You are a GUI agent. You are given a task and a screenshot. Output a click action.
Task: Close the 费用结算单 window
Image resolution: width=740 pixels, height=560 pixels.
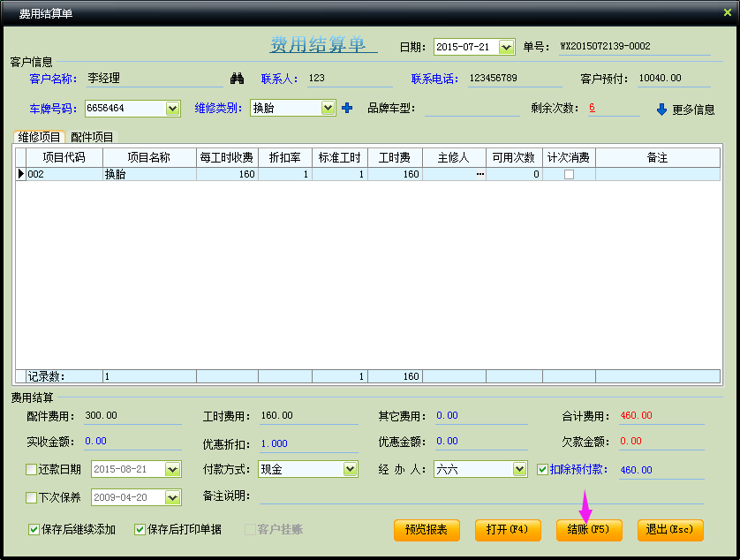point(728,12)
